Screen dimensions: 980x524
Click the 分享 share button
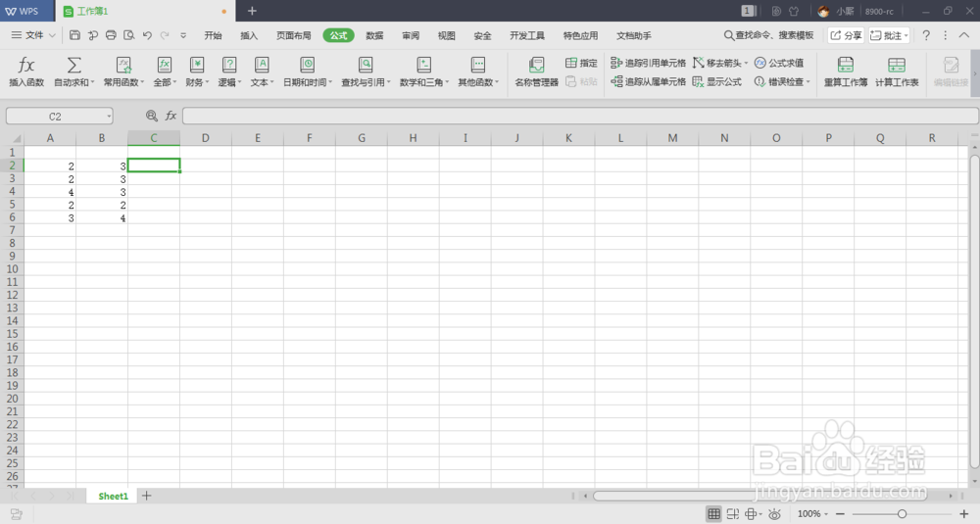(x=846, y=35)
